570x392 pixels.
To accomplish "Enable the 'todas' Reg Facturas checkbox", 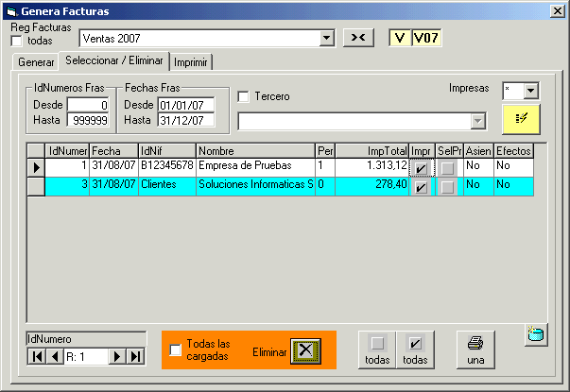I will [x=16, y=41].
